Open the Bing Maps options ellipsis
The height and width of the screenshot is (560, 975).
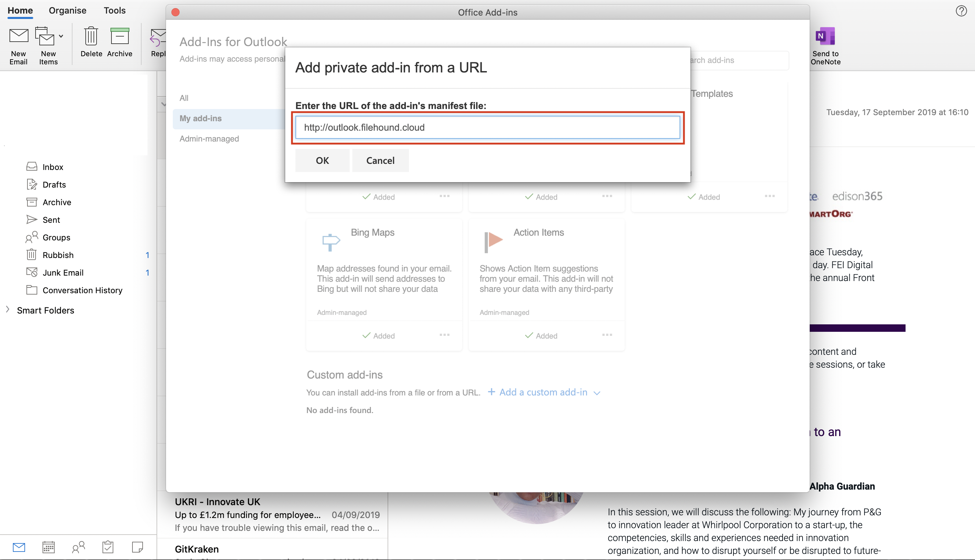(x=444, y=335)
